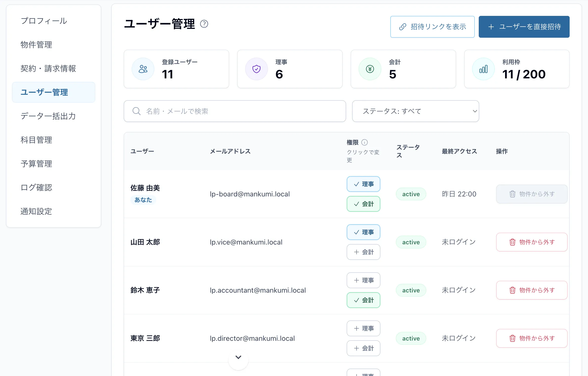
Task: Open 通知設定 in sidebar
Action: pos(54,211)
